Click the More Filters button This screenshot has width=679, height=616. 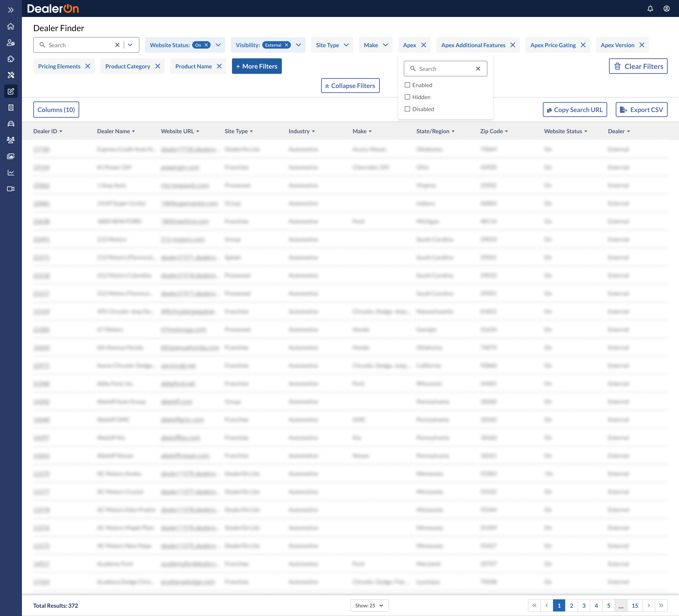click(x=257, y=66)
